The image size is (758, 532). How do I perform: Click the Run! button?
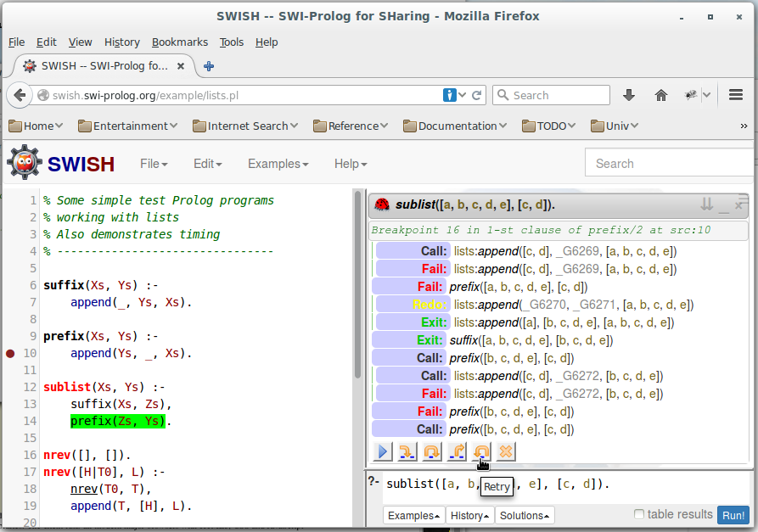click(733, 515)
